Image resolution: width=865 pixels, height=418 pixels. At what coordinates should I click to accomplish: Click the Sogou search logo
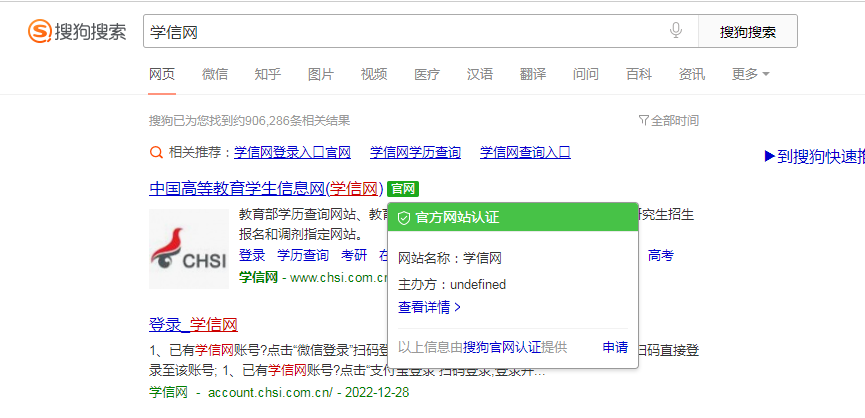coord(77,31)
